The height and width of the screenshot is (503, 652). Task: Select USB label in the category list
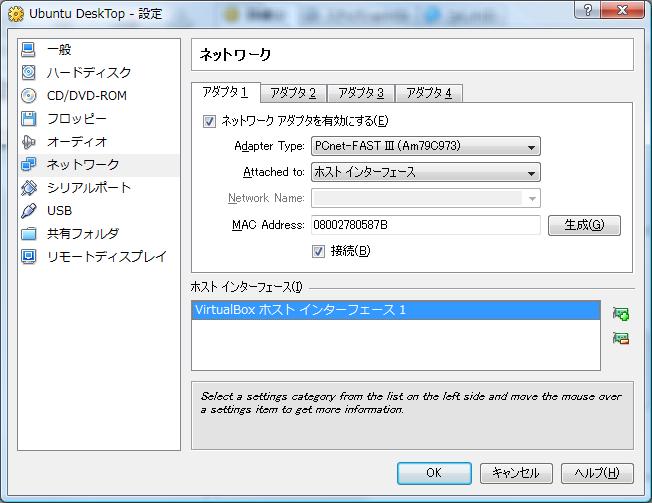(59, 211)
